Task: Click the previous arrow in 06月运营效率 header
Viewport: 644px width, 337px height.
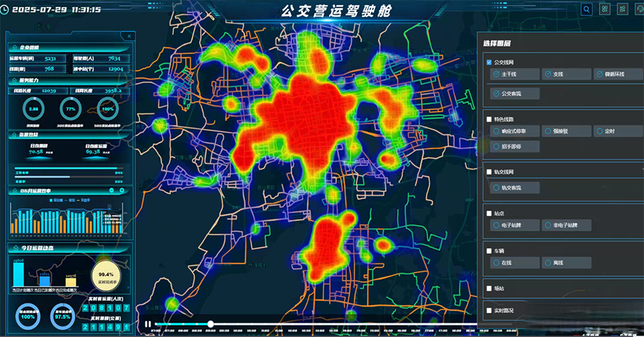Action: click(113, 190)
